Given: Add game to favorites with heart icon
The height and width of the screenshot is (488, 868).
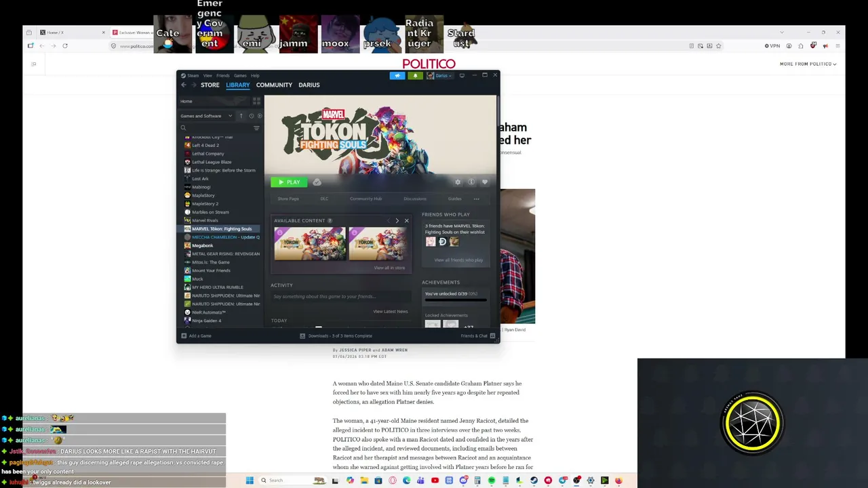Looking at the screenshot, I should (485, 182).
